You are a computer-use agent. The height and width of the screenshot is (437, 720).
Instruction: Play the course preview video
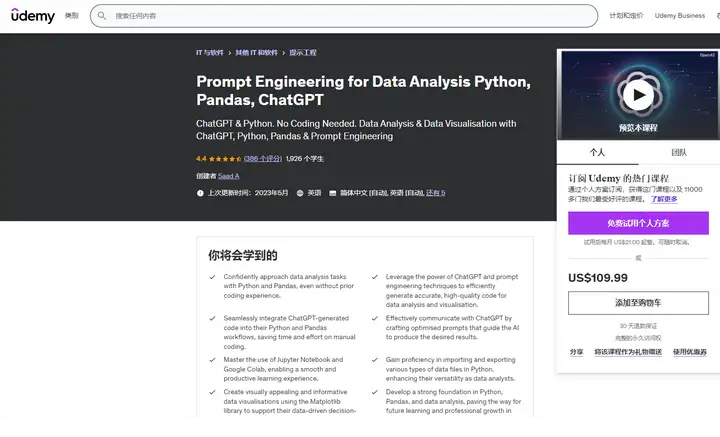click(x=638, y=95)
